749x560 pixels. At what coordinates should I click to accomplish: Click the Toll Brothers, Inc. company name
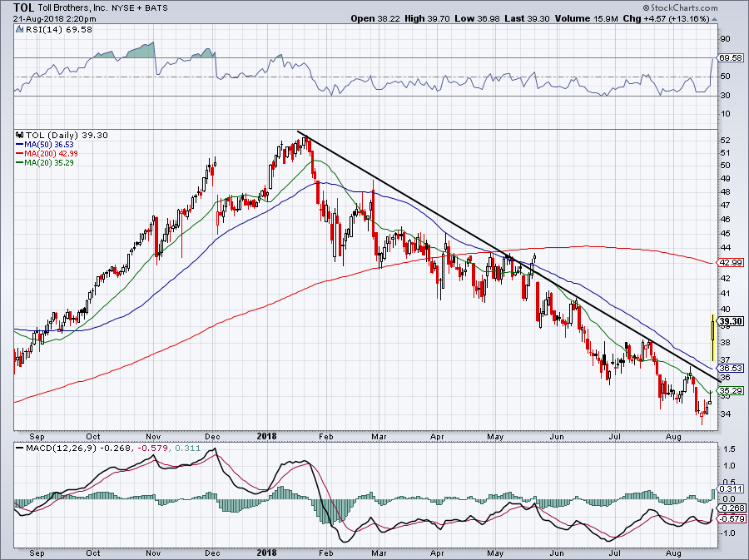point(75,8)
